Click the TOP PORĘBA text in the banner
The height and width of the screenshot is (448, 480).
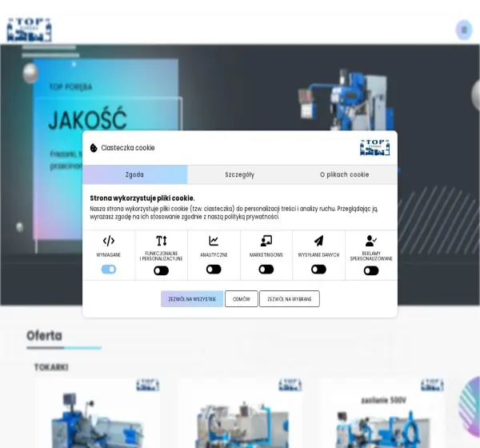point(70,87)
